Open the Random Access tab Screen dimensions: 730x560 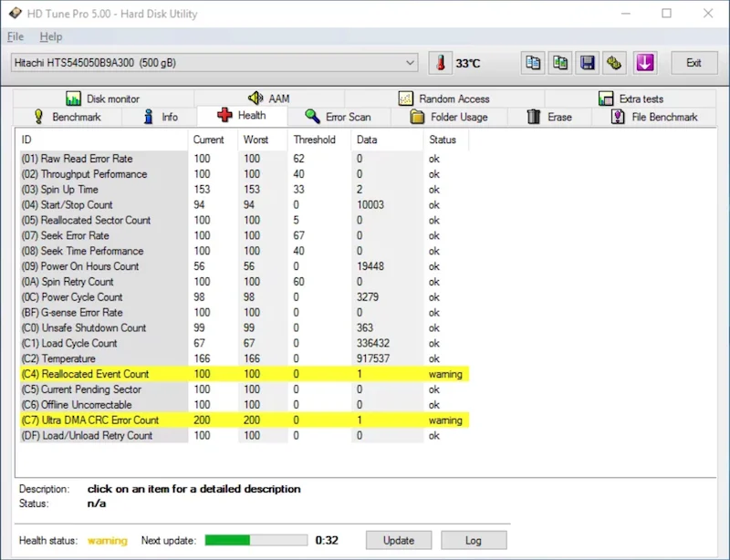tap(444, 99)
